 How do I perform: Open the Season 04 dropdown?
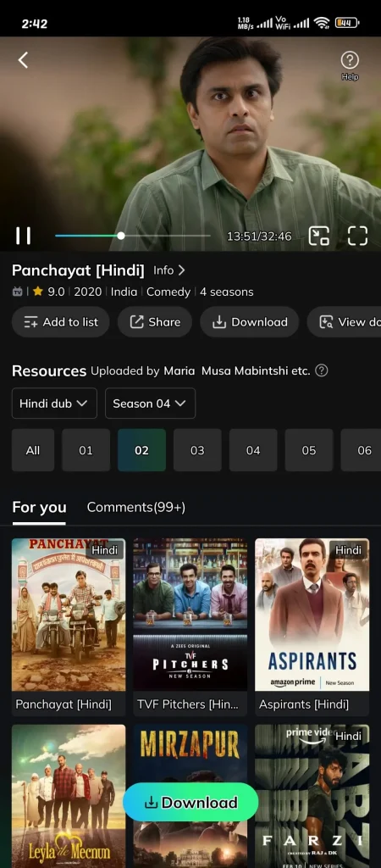(x=151, y=403)
